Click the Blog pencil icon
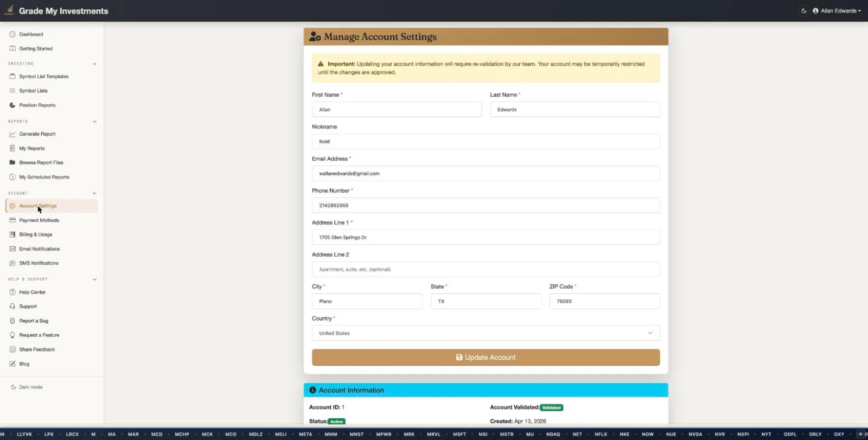Image resolution: width=868 pixels, height=440 pixels. (12, 364)
